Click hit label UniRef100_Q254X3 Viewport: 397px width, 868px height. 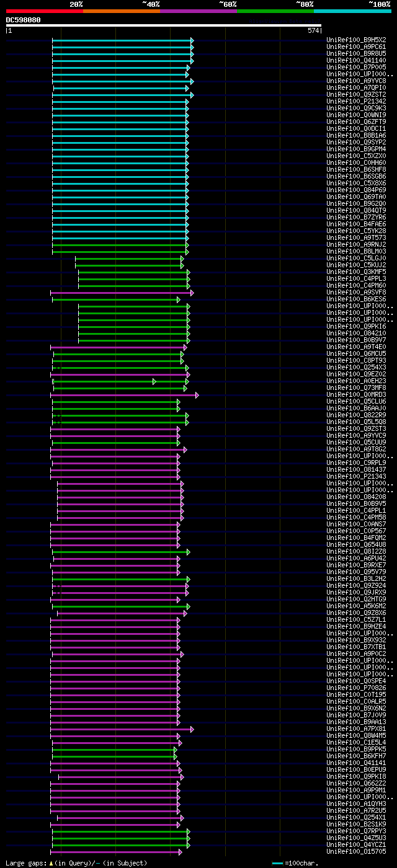pyautogui.click(x=356, y=368)
